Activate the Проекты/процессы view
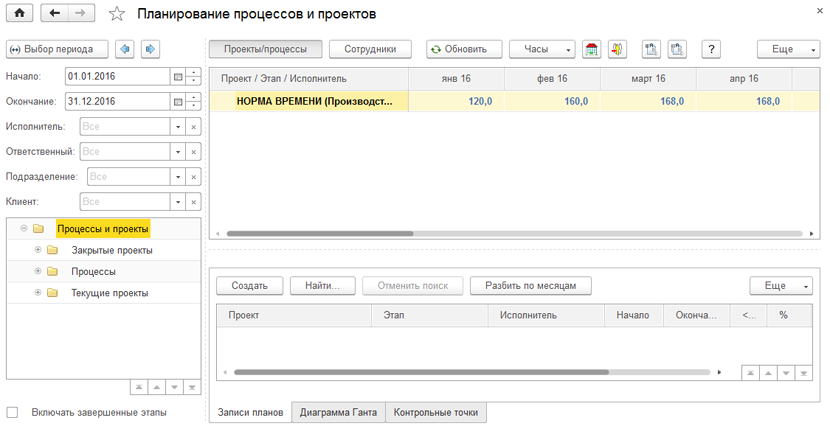 click(x=265, y=49)
